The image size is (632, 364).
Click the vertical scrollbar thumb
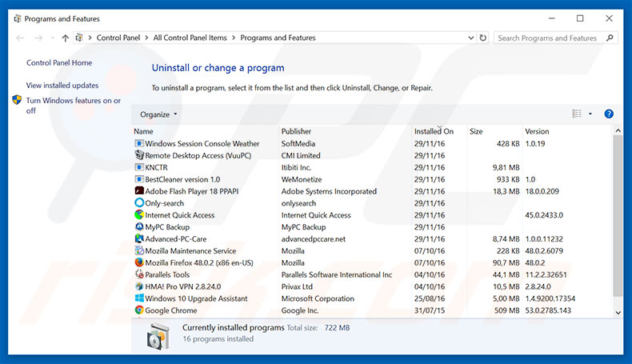pos(618,216)
